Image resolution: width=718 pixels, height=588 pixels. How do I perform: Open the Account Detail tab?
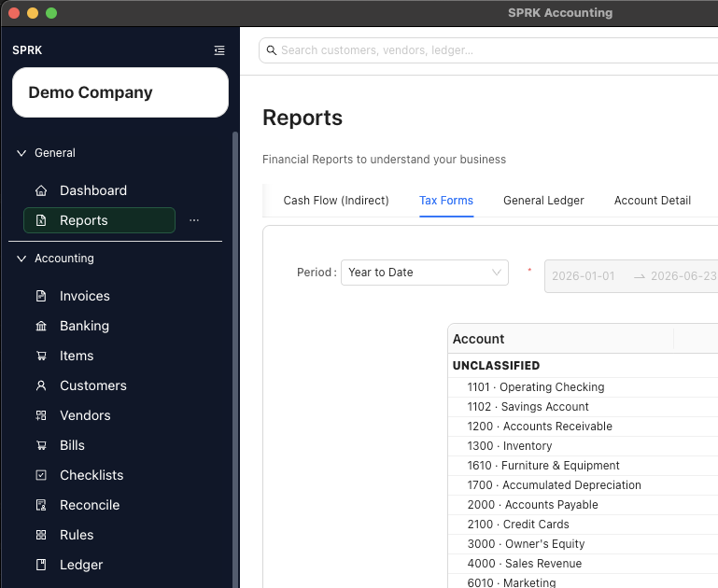(653, 201)
